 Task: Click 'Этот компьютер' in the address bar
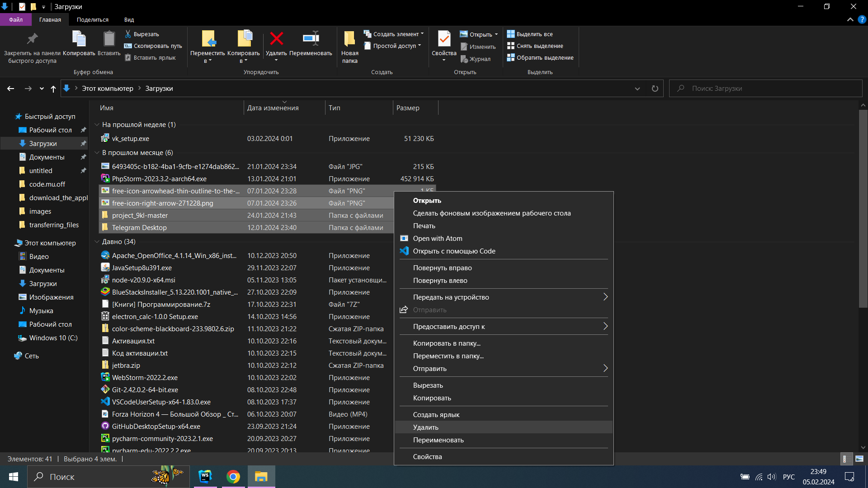[108, 89]
